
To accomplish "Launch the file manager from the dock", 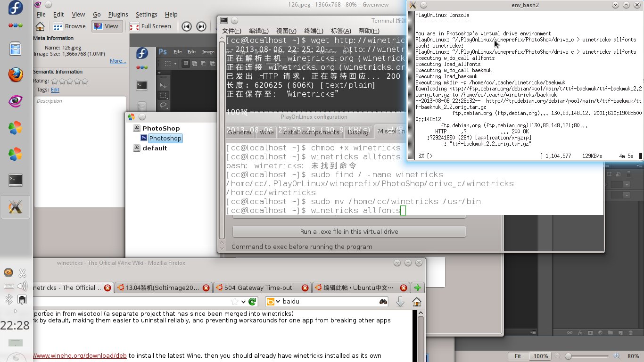I will (16, 49).
